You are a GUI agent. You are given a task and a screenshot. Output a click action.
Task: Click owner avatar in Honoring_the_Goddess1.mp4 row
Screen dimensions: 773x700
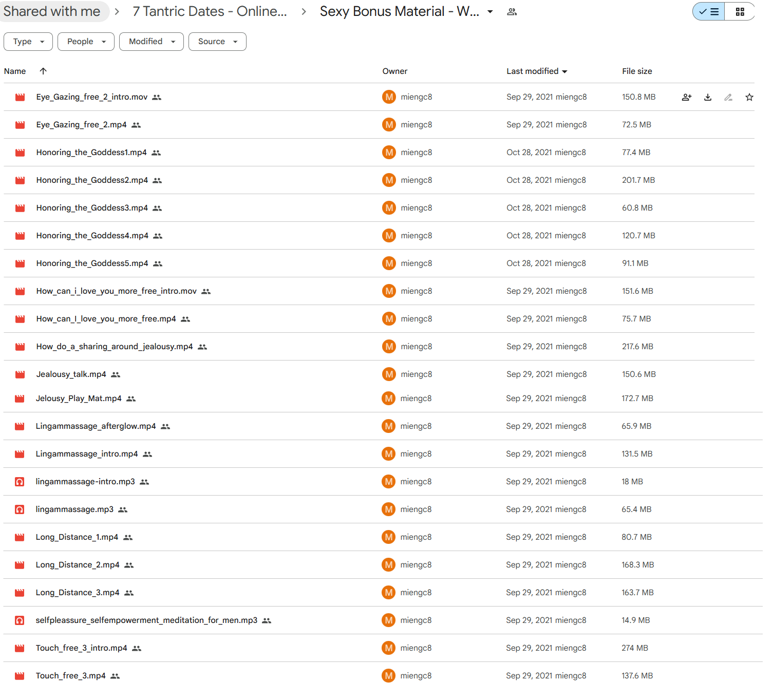click(389, 153)
